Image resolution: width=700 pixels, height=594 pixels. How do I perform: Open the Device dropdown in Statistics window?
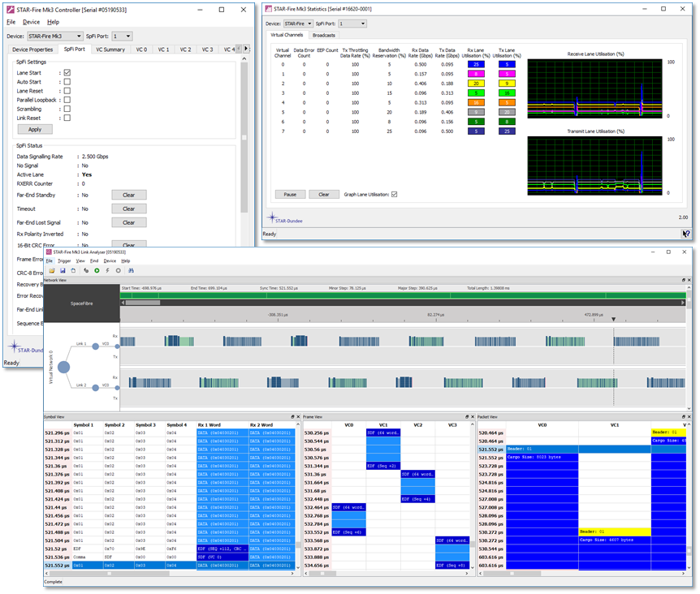pyautogui.click(x=298, y=24)
